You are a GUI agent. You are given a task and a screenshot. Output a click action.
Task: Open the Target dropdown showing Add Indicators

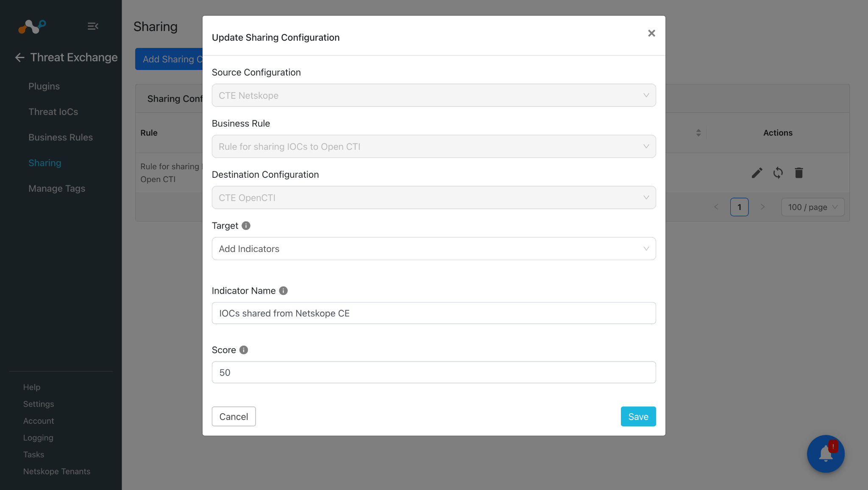434,249
